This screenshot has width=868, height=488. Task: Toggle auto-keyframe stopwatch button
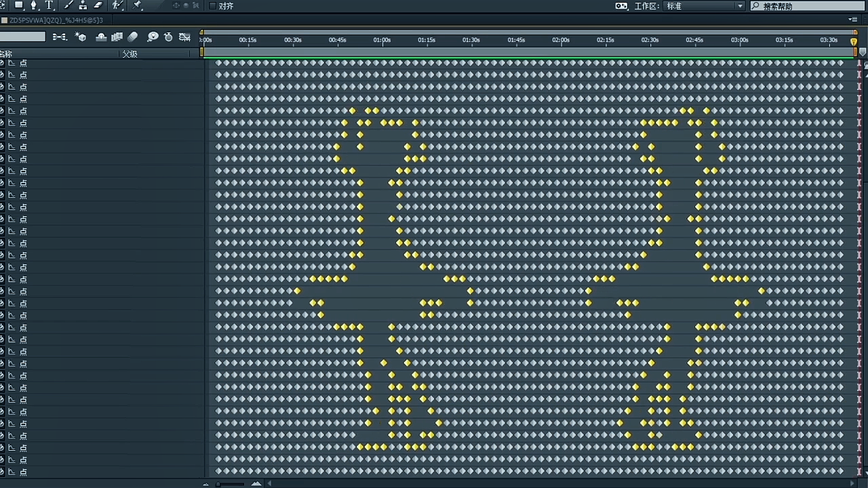click(168, 37)
